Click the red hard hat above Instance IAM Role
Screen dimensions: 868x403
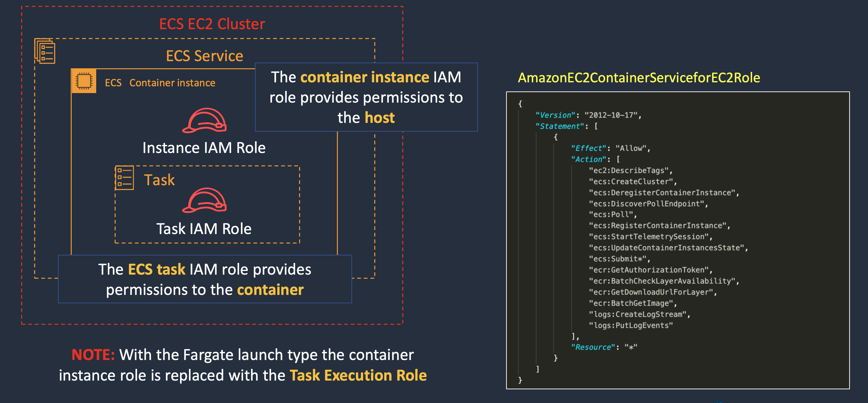(204, 120)
